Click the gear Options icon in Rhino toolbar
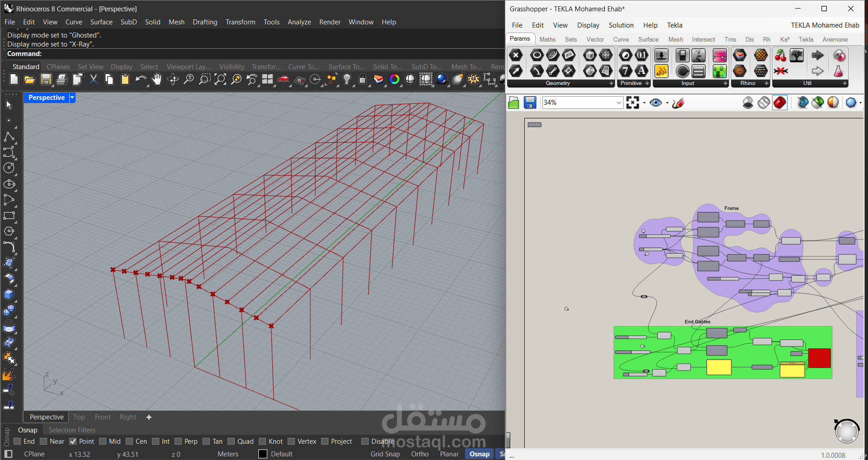This screenshot has height=460, width=868. click(x=474, y=80)
